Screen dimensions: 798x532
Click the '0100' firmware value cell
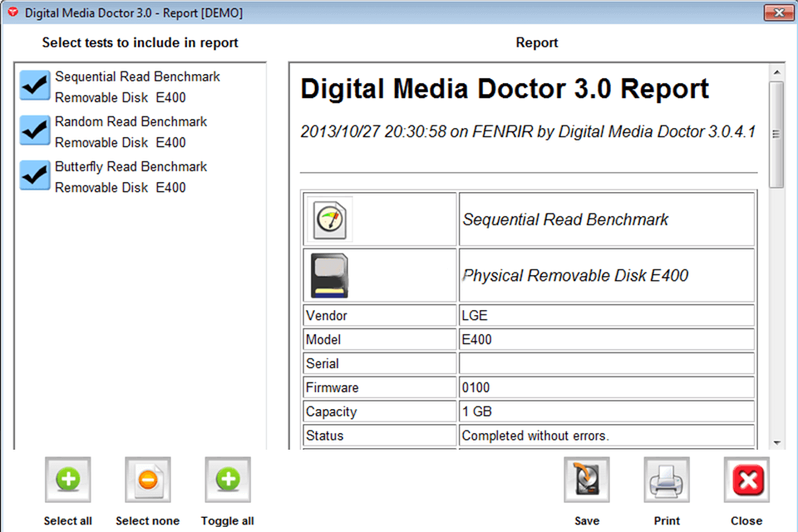[x=607, y=387]
